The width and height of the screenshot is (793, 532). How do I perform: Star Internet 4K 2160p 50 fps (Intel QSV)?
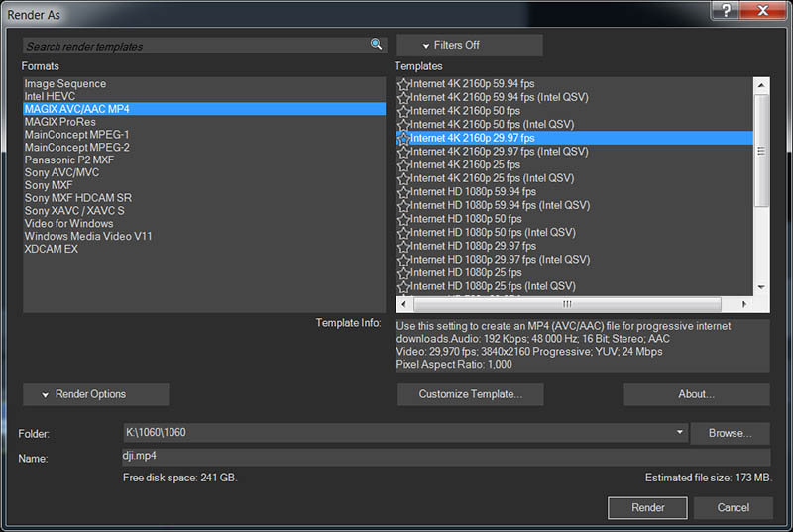[x=403, y=124]
